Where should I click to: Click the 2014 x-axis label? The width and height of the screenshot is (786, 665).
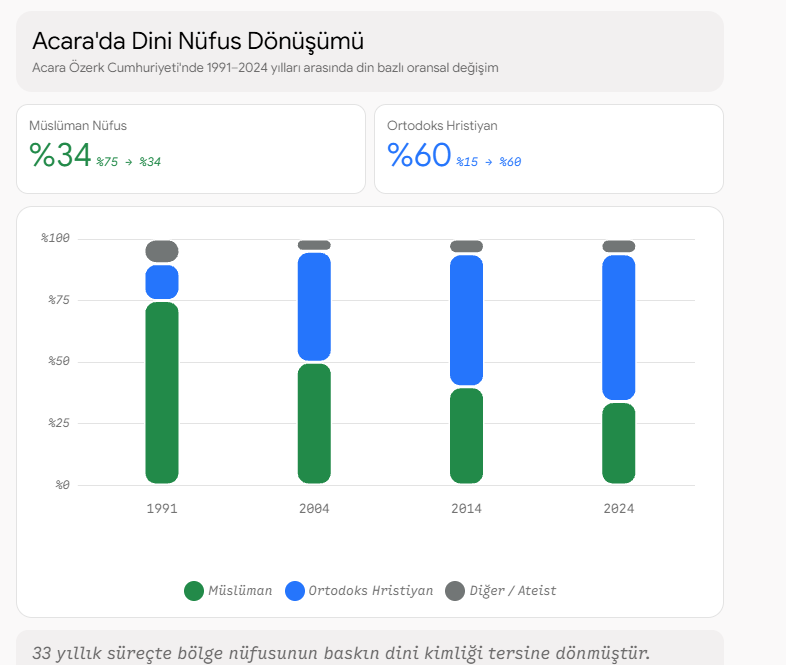[x=467, y=509]
